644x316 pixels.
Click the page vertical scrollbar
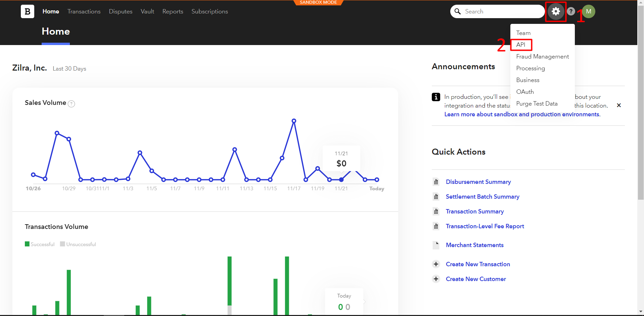point(641,101)
